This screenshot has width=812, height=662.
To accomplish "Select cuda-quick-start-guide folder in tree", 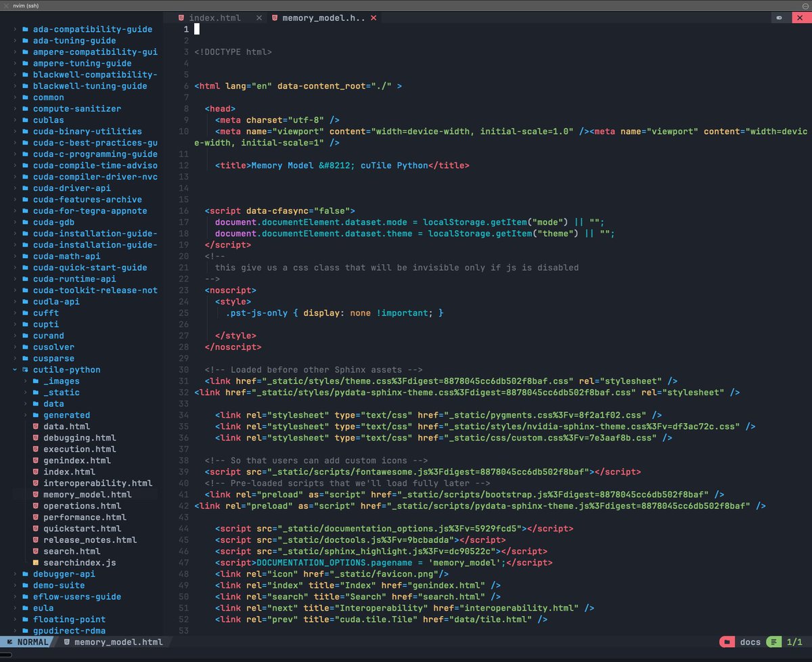I will coord(90,267).
